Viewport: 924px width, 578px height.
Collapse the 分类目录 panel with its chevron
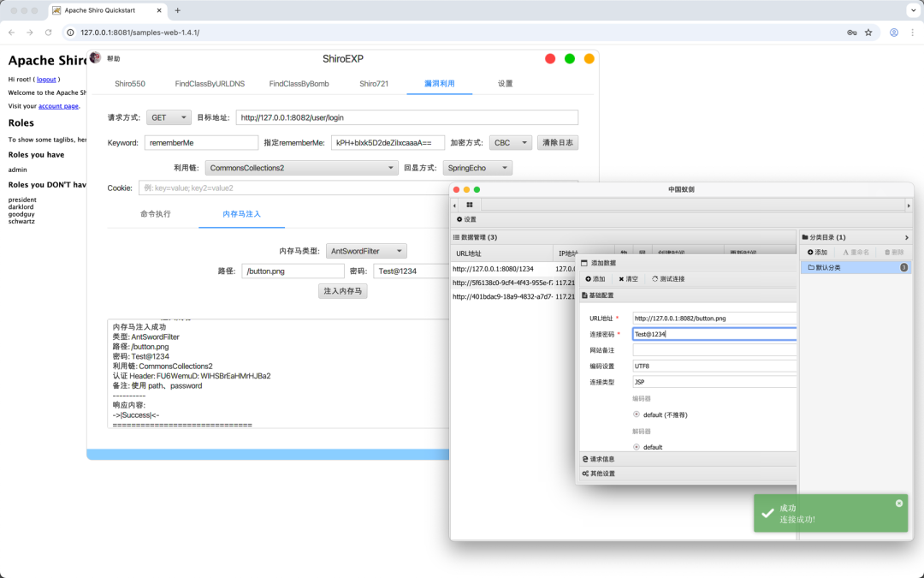click(x=906, y=237)
